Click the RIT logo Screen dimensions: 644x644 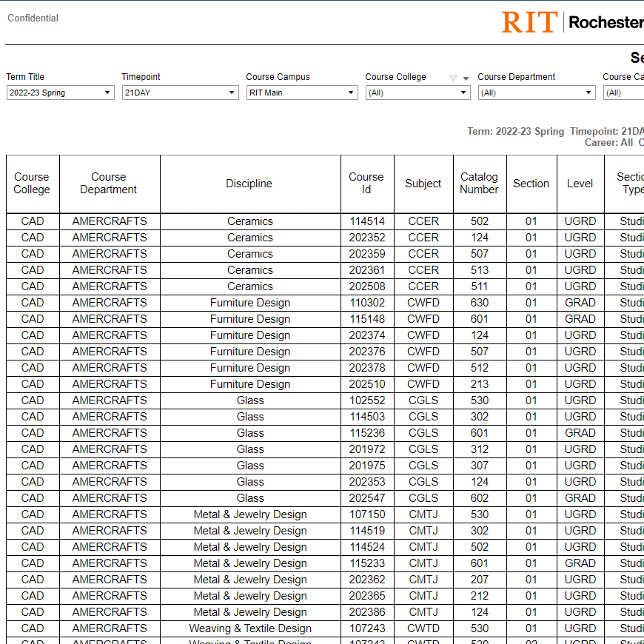[529, 22]
